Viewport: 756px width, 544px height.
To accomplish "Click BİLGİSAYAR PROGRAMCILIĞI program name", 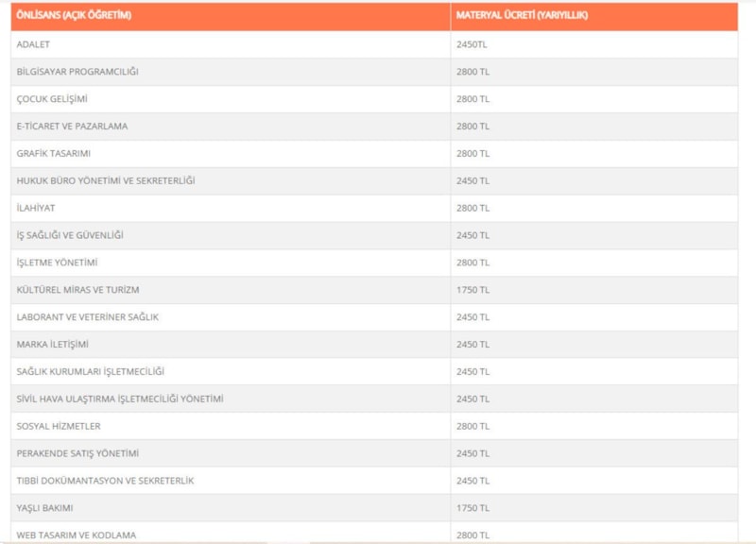I will pyautogui.click(x=77, y=72).
